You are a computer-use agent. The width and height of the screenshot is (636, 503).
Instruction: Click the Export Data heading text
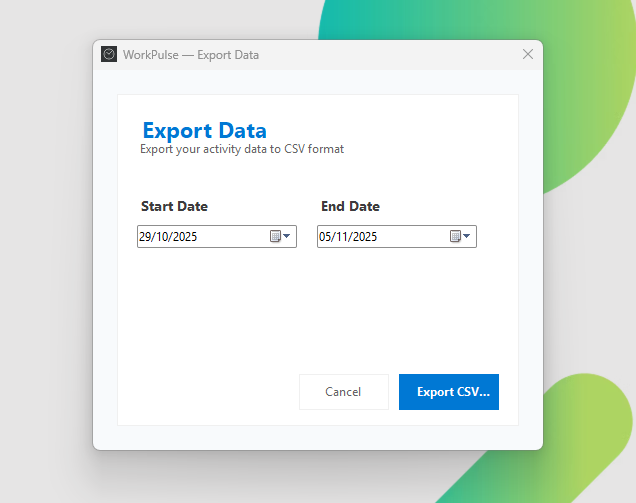204,131
